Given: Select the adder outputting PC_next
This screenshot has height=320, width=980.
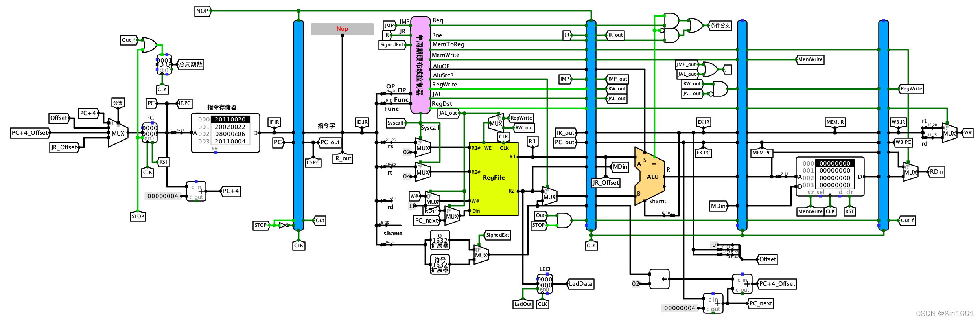Looking at the screenshot, I should click(713, 303).
